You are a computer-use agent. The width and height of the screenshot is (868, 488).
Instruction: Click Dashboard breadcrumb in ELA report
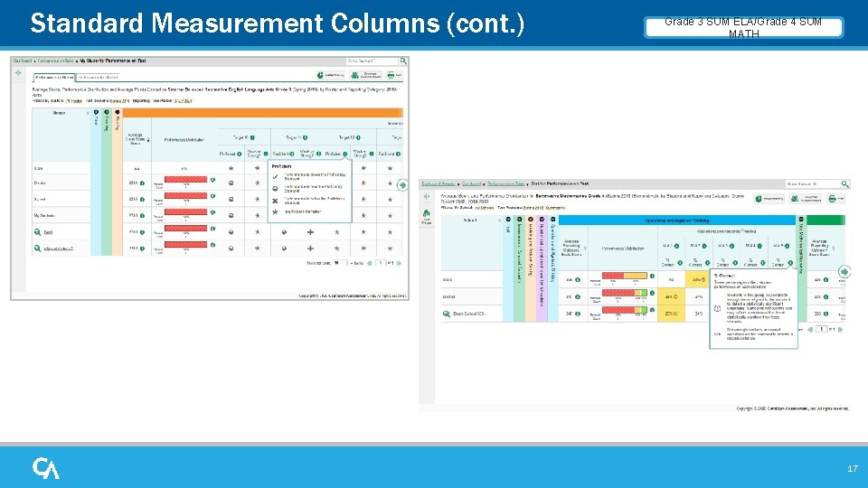(23, 61)
